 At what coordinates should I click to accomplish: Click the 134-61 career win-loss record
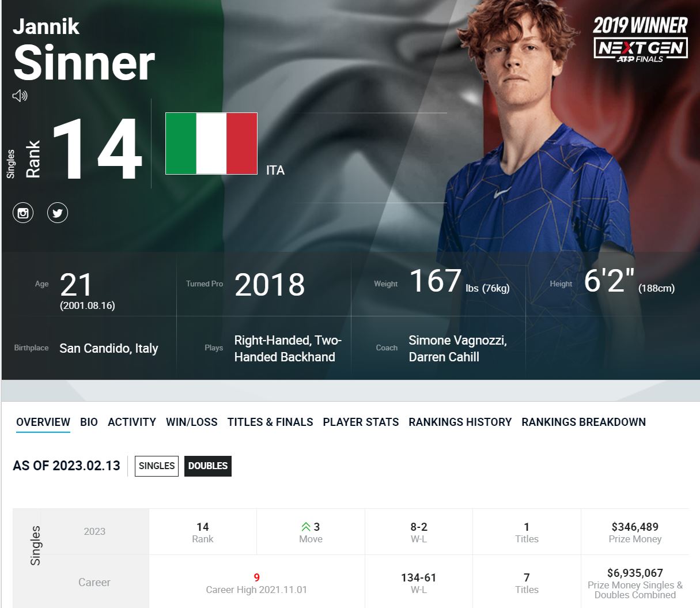(x=419, y=577)
